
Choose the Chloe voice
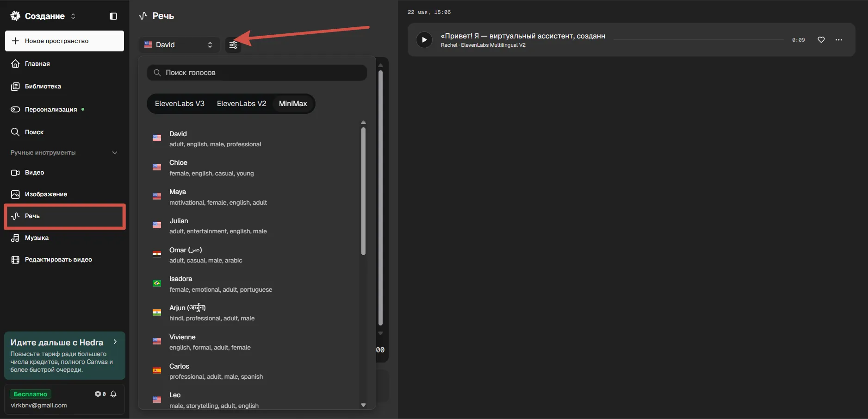pyautogui.click(x=252, y=168)
